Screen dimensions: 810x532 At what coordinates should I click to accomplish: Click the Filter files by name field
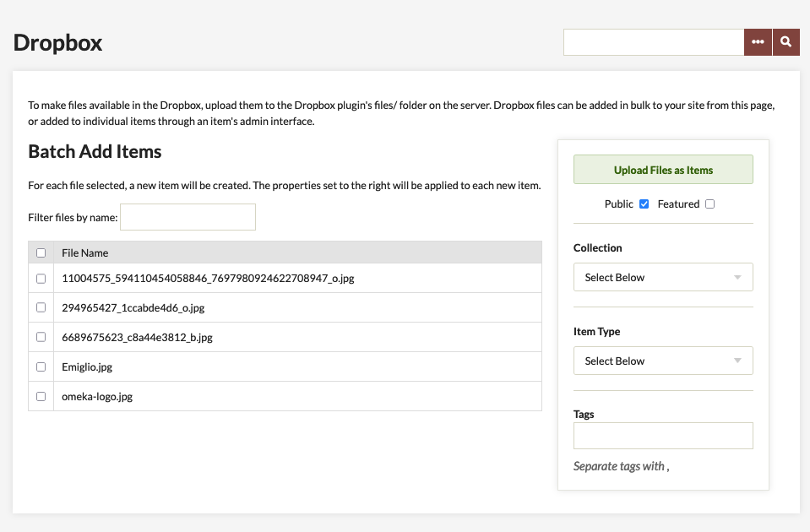tap(188, 217)
